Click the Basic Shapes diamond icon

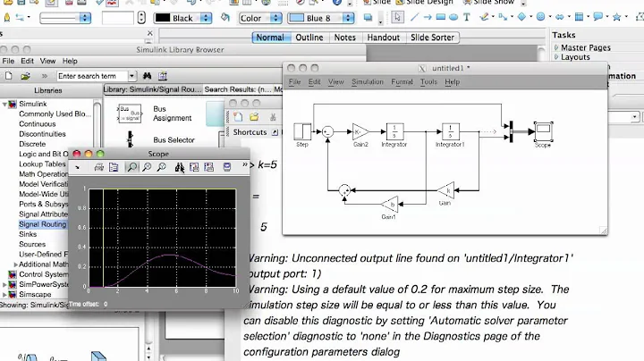coord(521,17)
